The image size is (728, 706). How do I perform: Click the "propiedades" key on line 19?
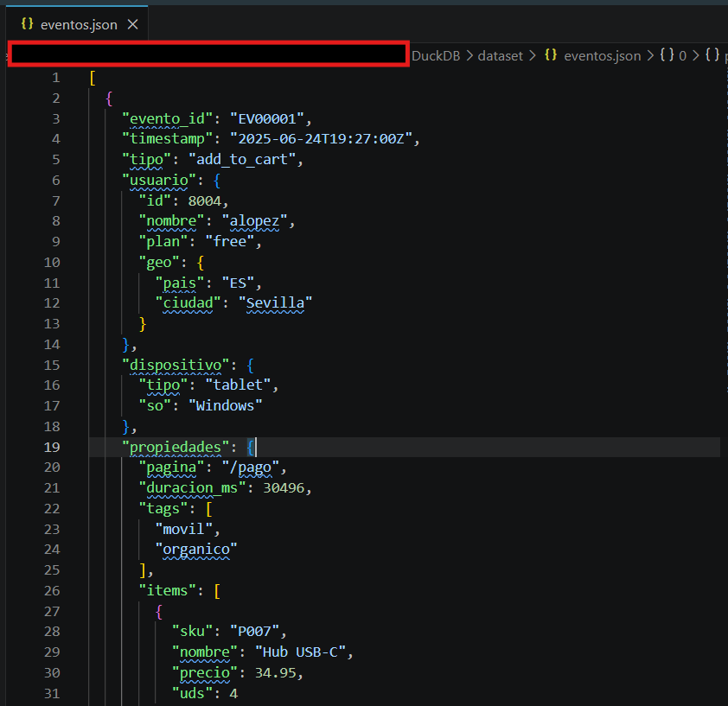(x=176, y=447)
